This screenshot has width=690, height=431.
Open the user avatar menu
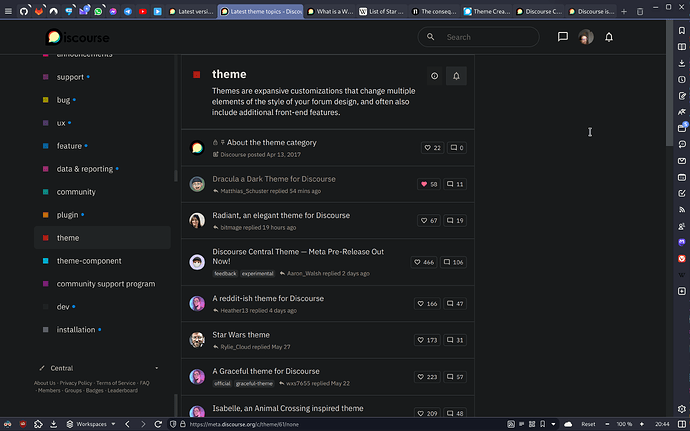[586, 37]
